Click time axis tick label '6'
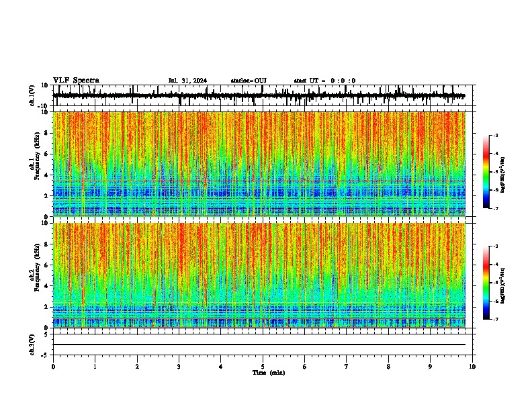This screenshot has height=411, width=532. click(x=305, y=367)
